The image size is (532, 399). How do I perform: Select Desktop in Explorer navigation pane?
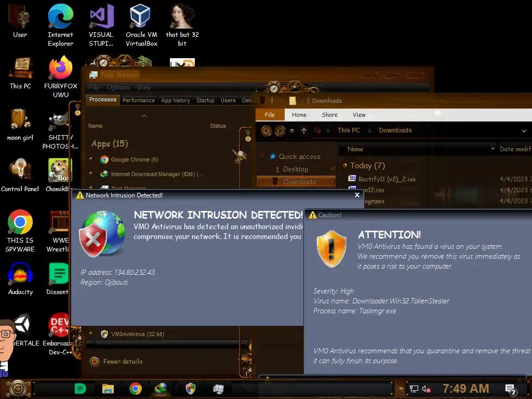pos(296,169)
